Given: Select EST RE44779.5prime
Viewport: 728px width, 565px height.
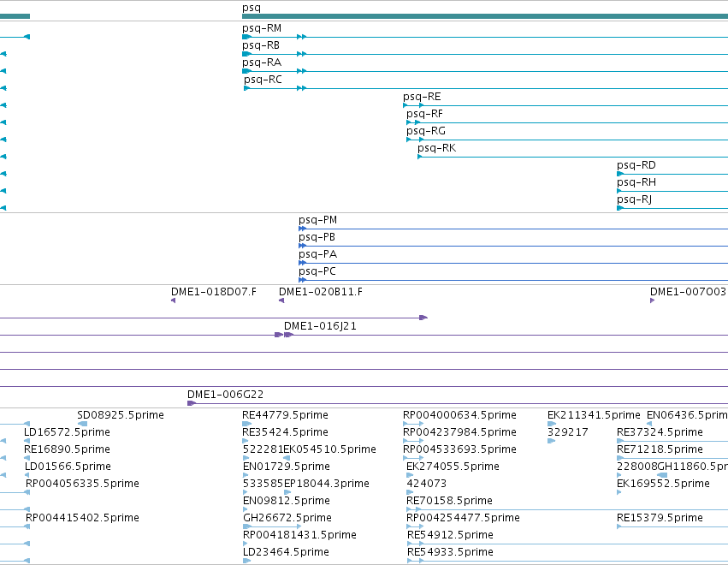Looking at the screenshot, I should click(x=286, y=415).
